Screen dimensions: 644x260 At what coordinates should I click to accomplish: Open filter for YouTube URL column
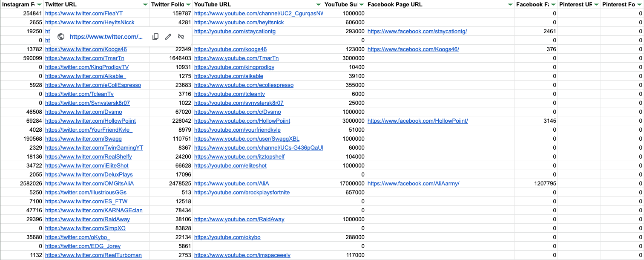(319, 4)
